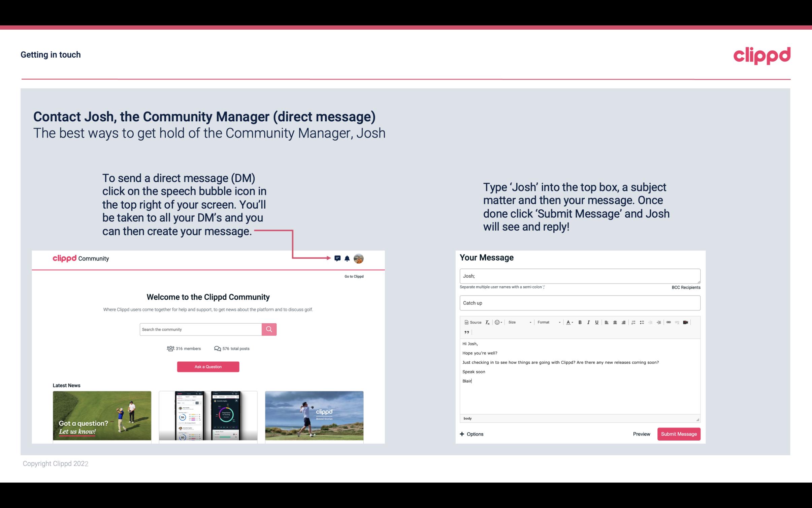
Task: Click the user profile avatar icon
Action: pyautogui.click(x=359, y=259)
